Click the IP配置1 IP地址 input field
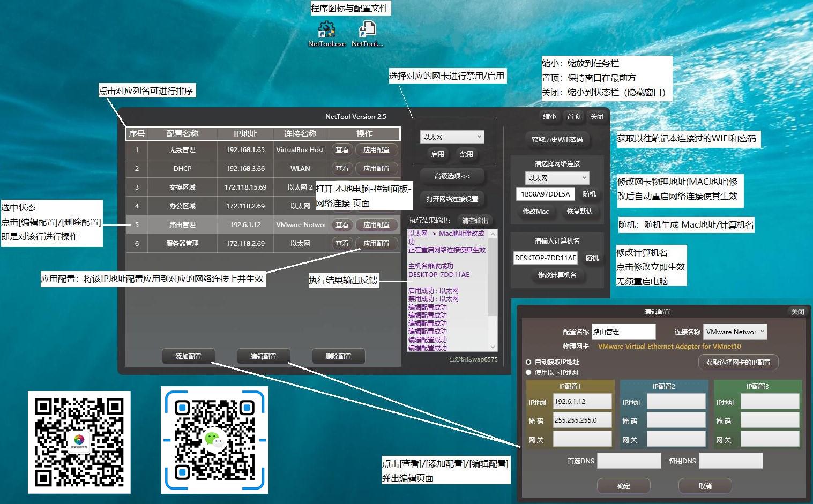Image resolution: width=813 pixels, height=504 pixels. tap(582, 402)
